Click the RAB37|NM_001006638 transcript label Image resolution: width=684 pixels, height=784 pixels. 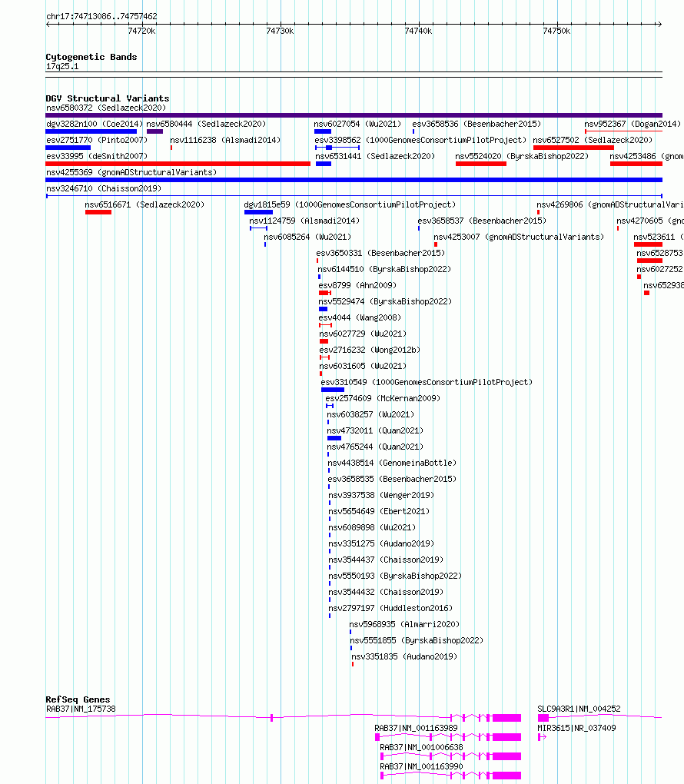click(421, 747)
